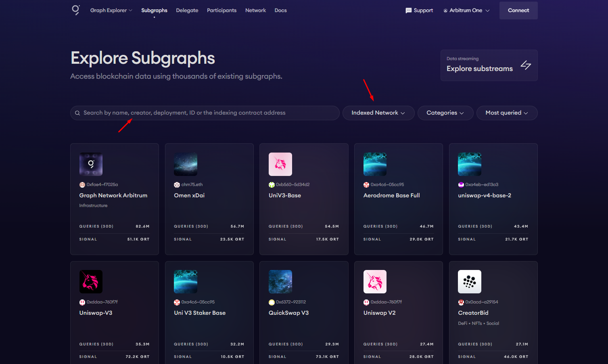The height and width of the screenshot is (364, 608).
Task: Click avatar next to 0xfae4–f7025a
Action: (82, 185)
